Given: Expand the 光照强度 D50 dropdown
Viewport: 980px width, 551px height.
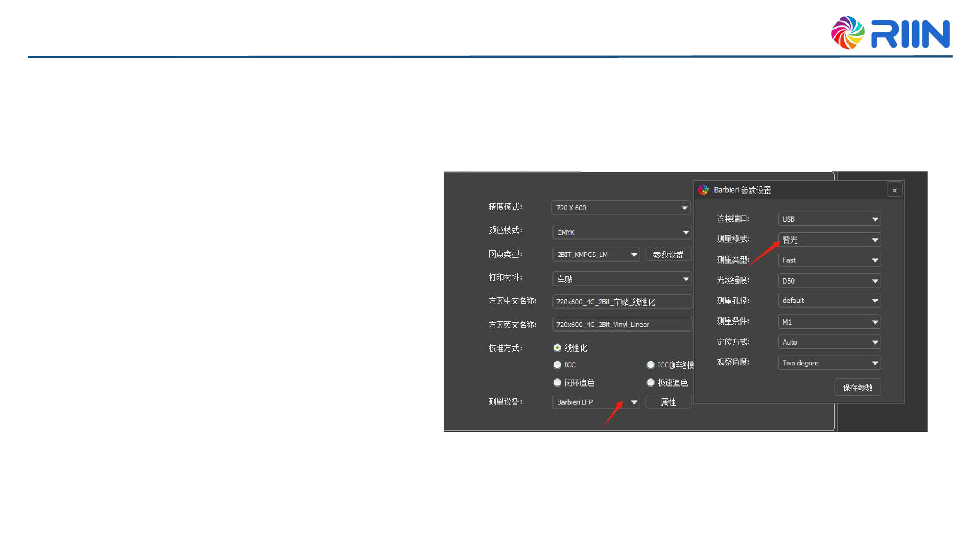Looking at the screenshot, I should coord(829,281).
